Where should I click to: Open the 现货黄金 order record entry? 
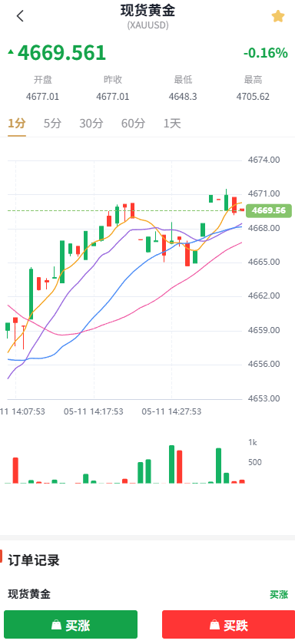coord(29,593)
